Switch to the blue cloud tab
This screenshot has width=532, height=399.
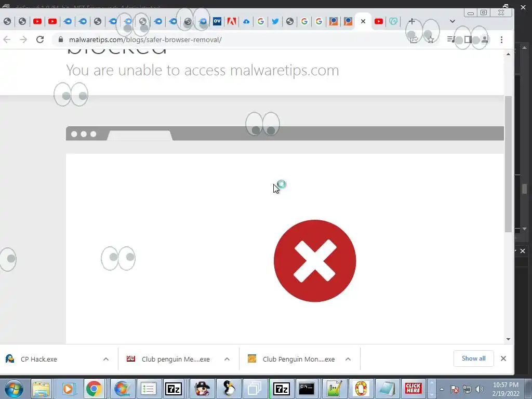point(246,21)
